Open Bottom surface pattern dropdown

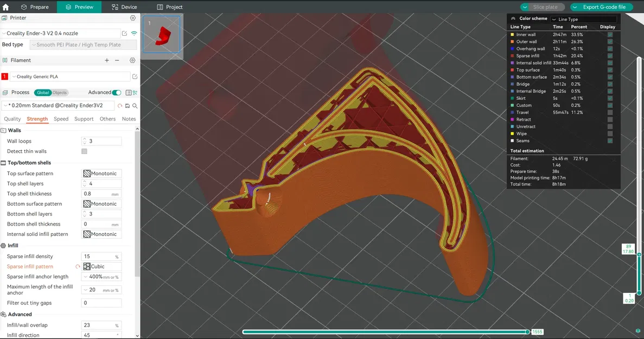[x=101, y=204]
